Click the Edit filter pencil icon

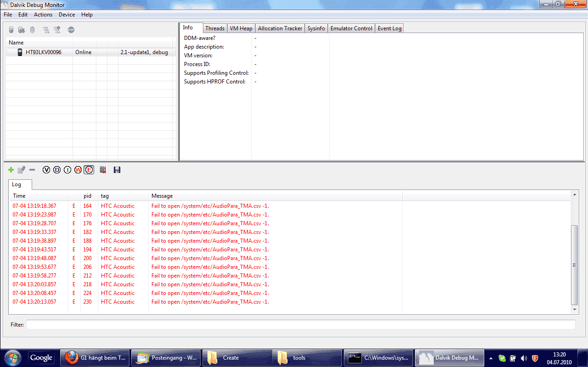pyautogui.click(x=21, y=170)
